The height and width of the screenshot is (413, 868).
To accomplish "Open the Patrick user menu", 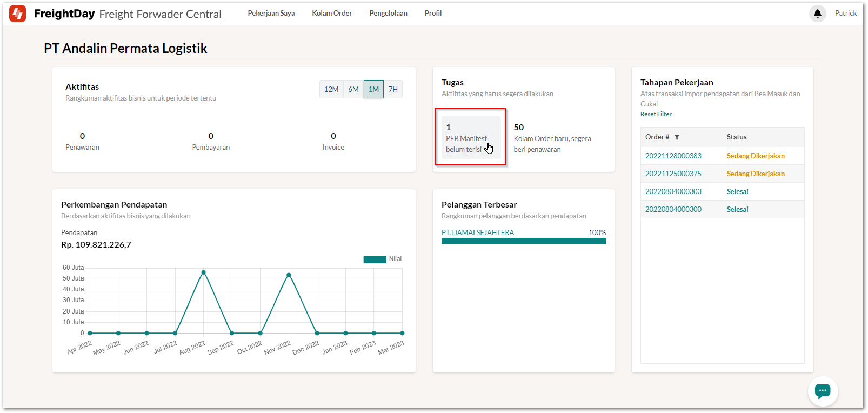I will pos(845,14).
